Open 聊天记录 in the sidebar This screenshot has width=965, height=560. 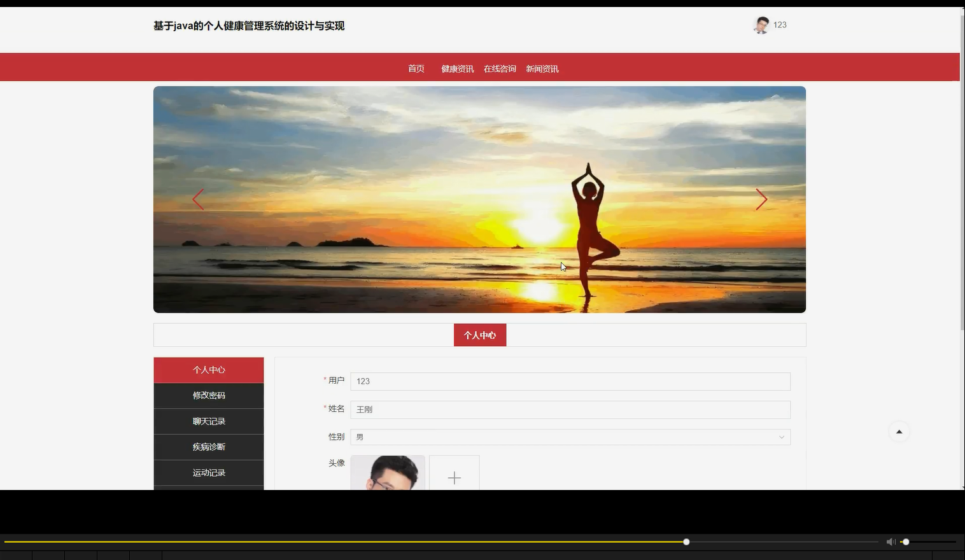(209, 421)
